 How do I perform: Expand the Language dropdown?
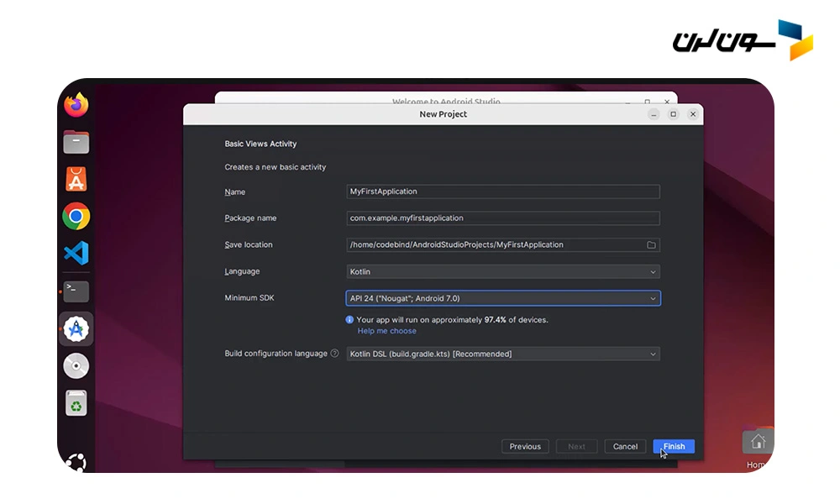tap(503, 272)
